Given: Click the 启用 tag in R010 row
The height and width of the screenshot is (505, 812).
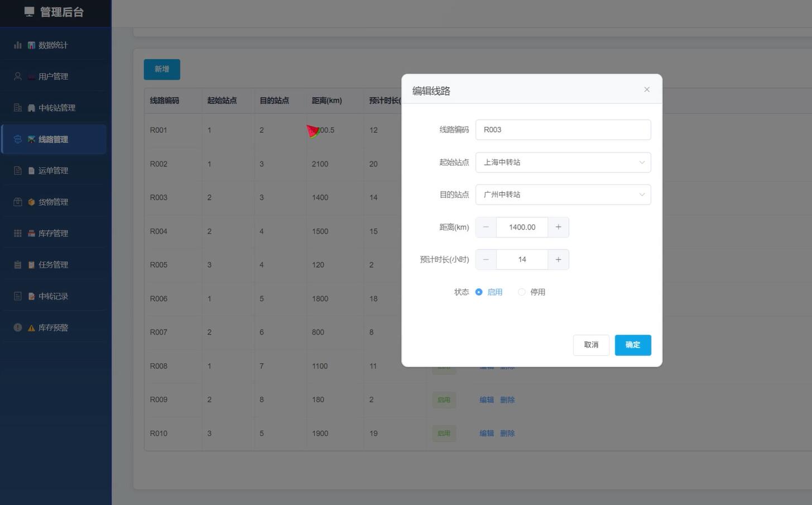Looking at the screenshot, I should tap(444, 433).
